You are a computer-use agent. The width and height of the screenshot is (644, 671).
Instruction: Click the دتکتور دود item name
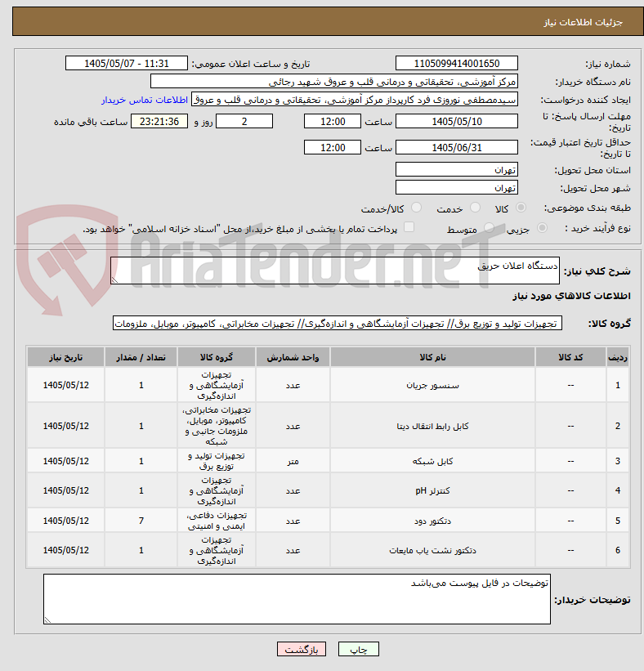coord(432,521)
